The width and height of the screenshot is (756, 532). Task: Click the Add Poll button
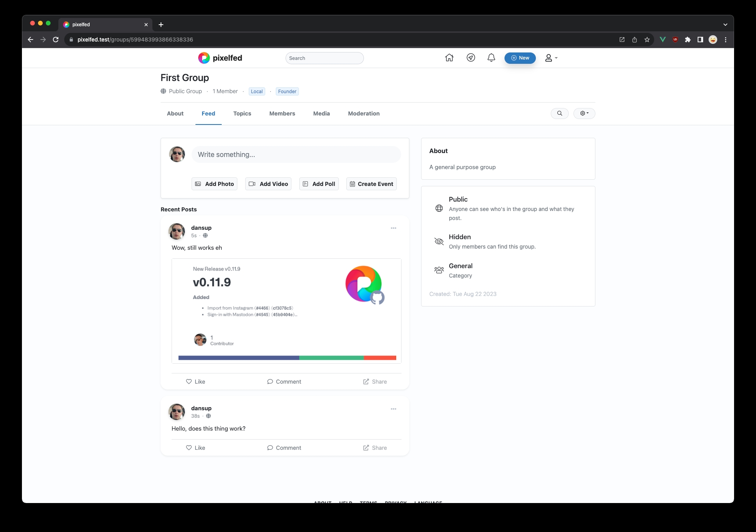tap(319, 184)
